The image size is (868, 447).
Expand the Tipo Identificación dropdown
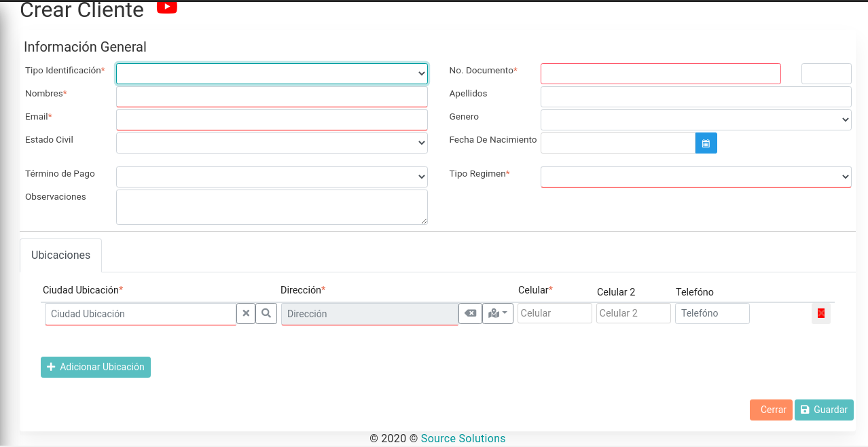tap(272, 73)
